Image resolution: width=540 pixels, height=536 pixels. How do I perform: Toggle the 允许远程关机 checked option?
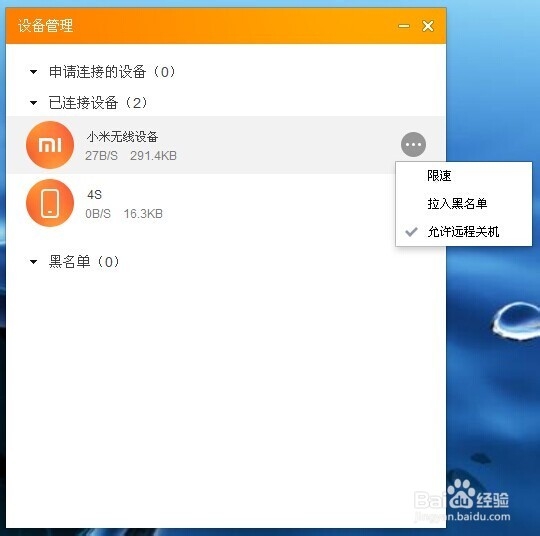tap(464, 231)
